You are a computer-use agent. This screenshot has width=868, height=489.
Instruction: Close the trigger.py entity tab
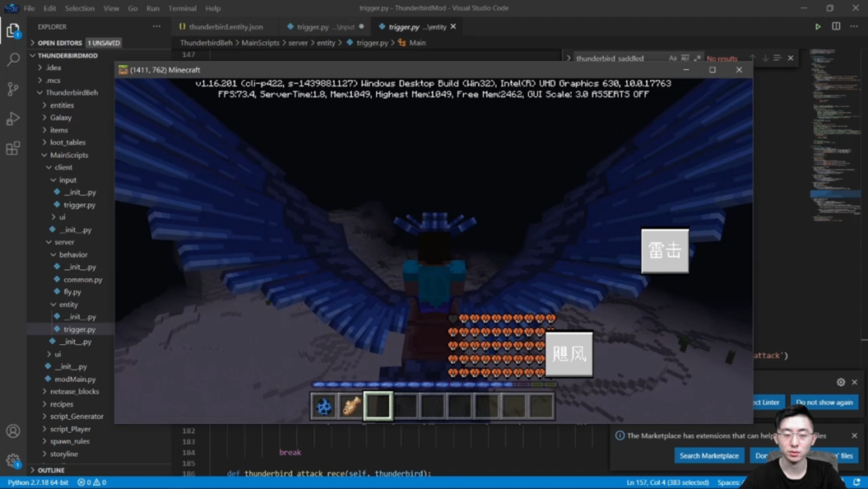click(x=453, y=27)
